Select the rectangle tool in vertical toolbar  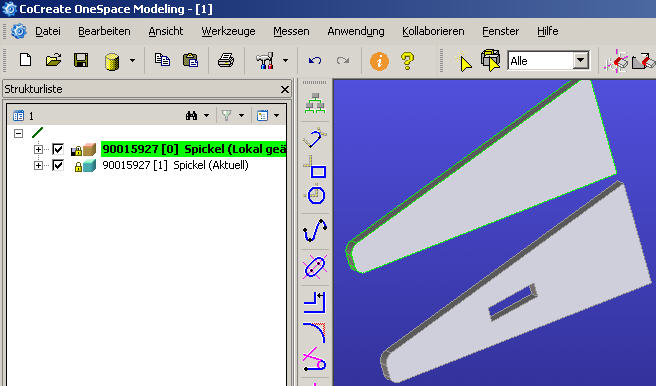[x=315, y=167]
